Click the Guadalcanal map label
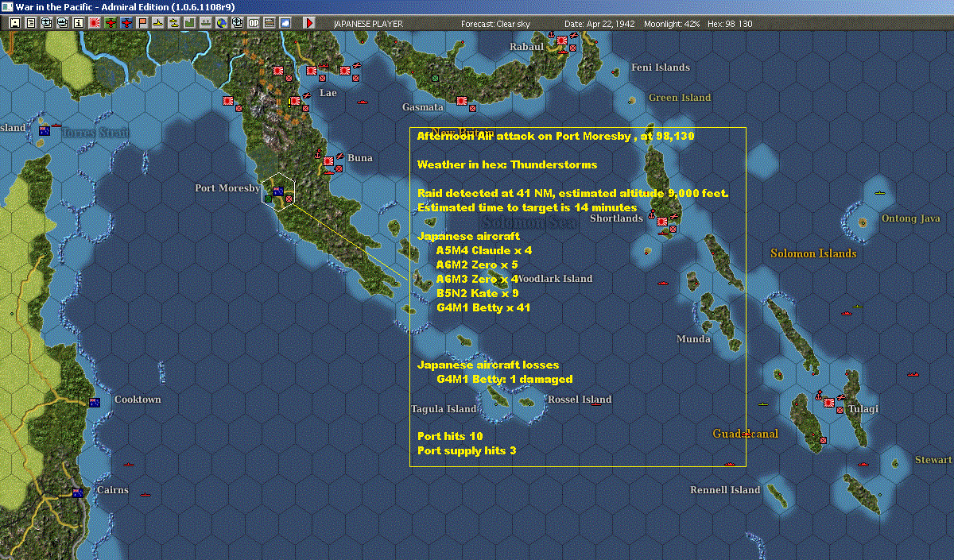The image size is (954, 560). (746, 434)
